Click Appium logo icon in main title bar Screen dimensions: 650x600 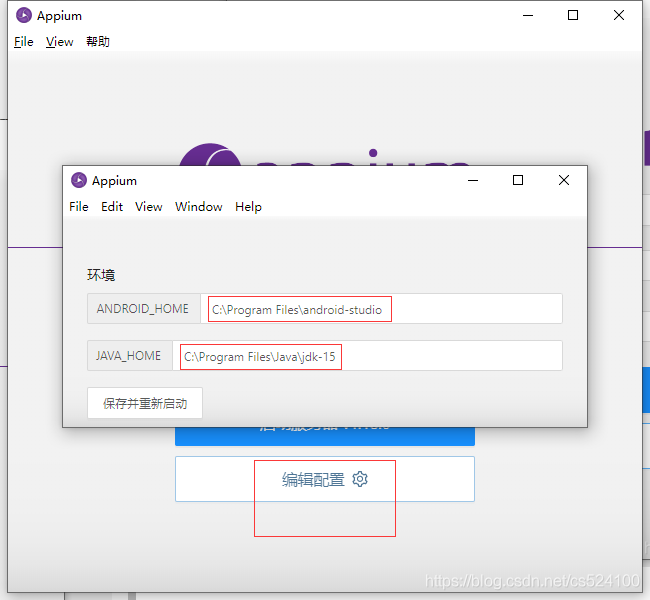click(x=24, y=15)
